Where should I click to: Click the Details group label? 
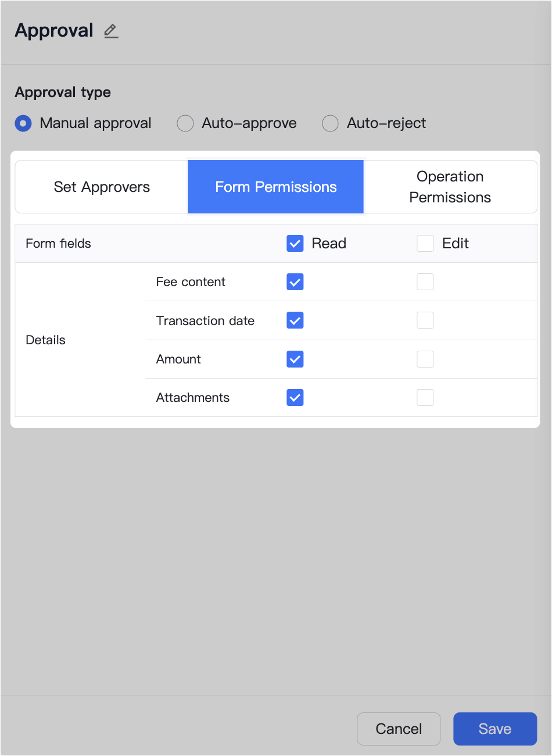45,340
